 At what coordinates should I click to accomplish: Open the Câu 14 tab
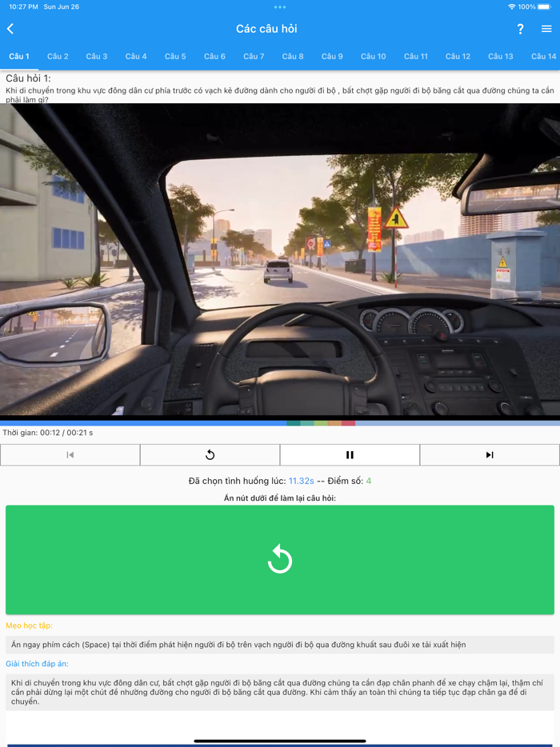(x=543, y=57)
